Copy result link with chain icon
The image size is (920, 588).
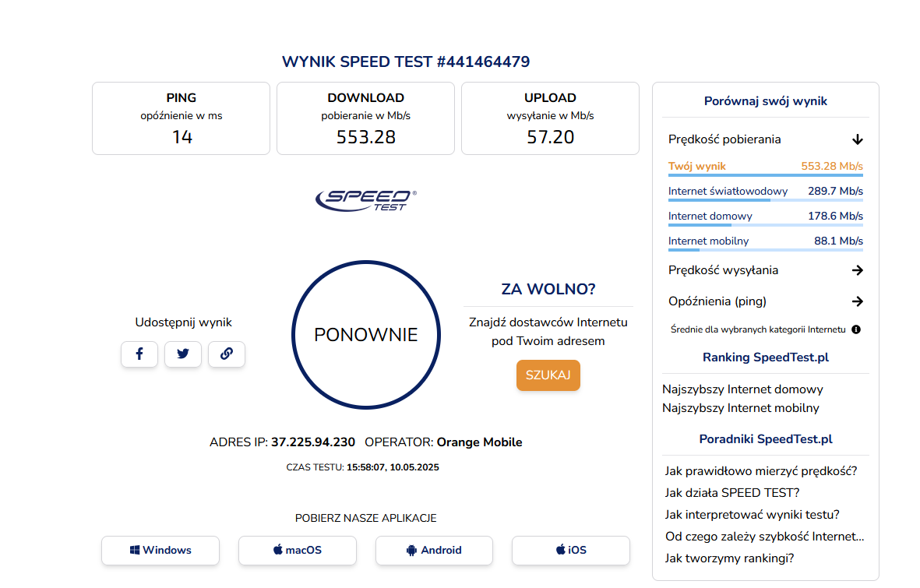[x=227, y=354]
